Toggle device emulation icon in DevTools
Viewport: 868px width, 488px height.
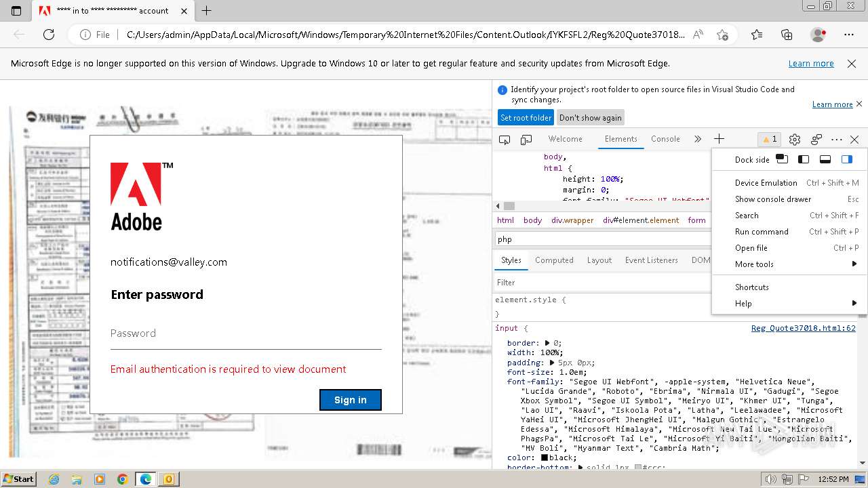(526, 140)
